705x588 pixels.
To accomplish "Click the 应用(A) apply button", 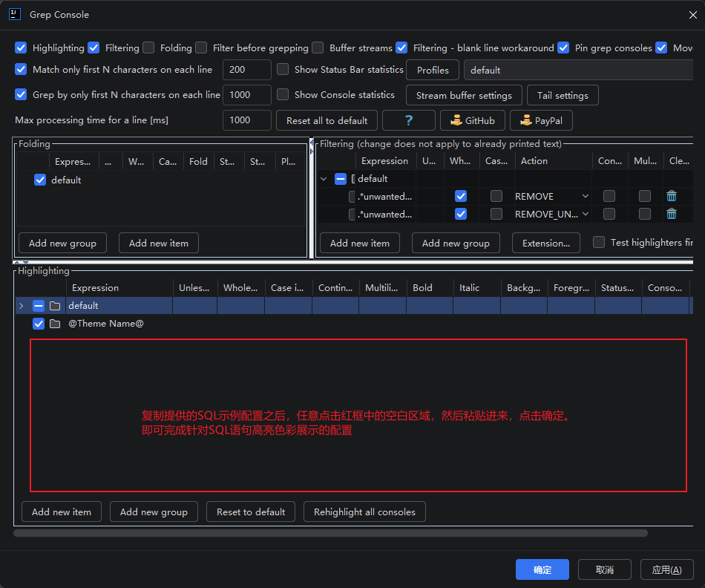I will click(667, 569).
